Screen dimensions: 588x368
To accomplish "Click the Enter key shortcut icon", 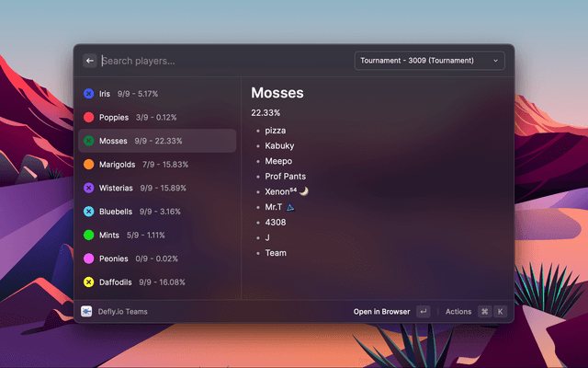I will [423, 312].
